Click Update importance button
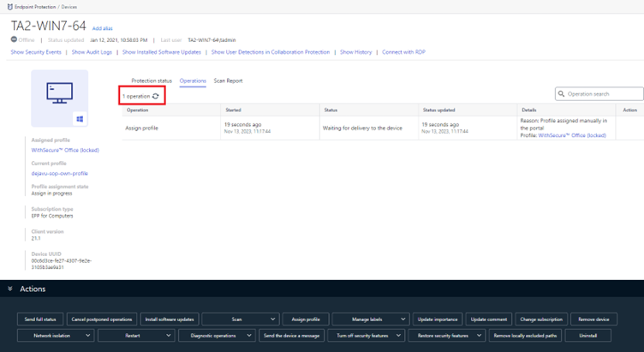This screenshot has height=352, width=644. (x=438, y=319)
